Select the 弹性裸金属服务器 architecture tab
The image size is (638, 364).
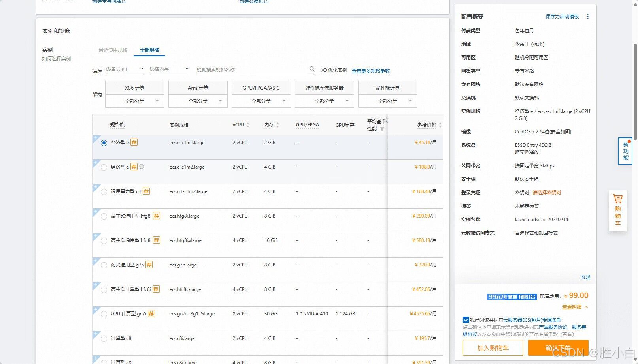(325, 88)
